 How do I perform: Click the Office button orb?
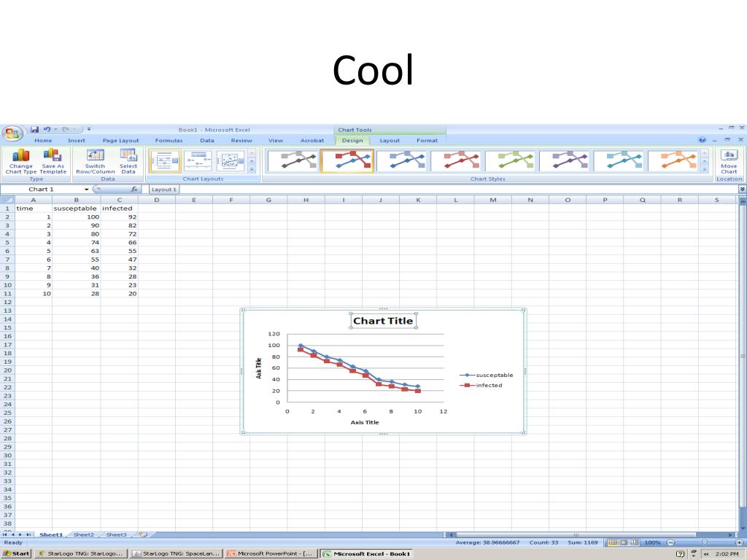[x=12, y=133]
